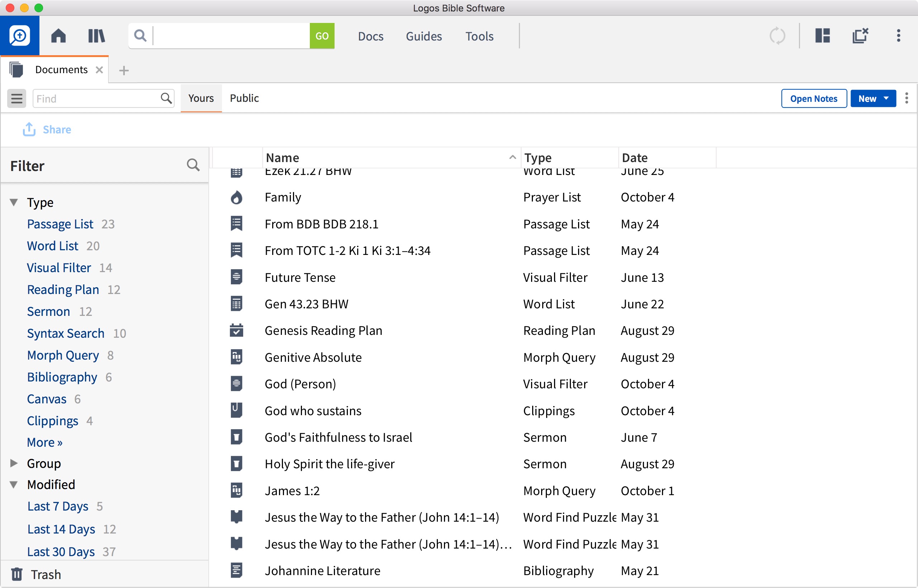Sort documents by the Date column
The height and width of the screenshot is (588, 918).
[x=667, y=158]
